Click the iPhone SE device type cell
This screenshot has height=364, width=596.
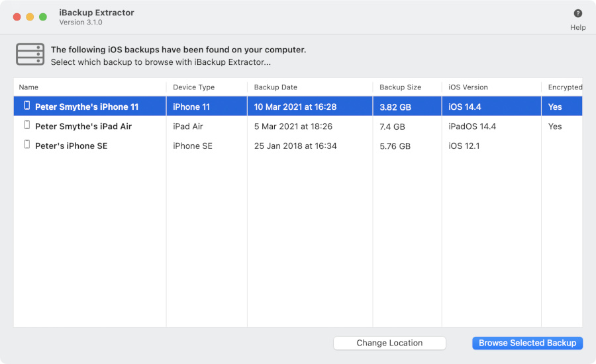192,146
